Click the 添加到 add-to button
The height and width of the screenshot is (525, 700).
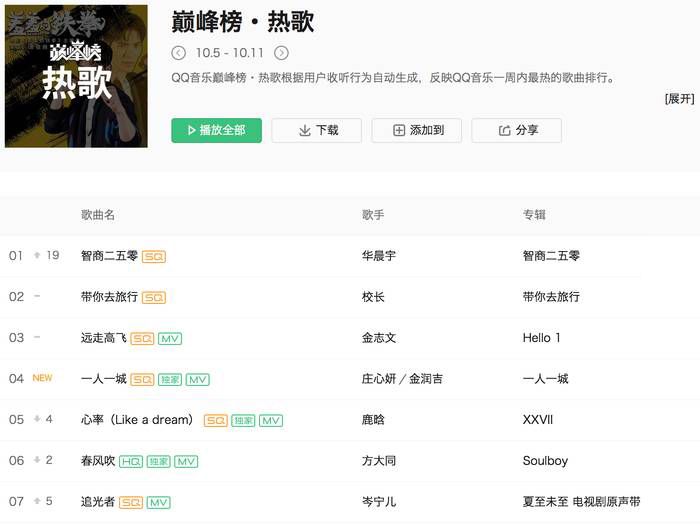click(417, 130)
